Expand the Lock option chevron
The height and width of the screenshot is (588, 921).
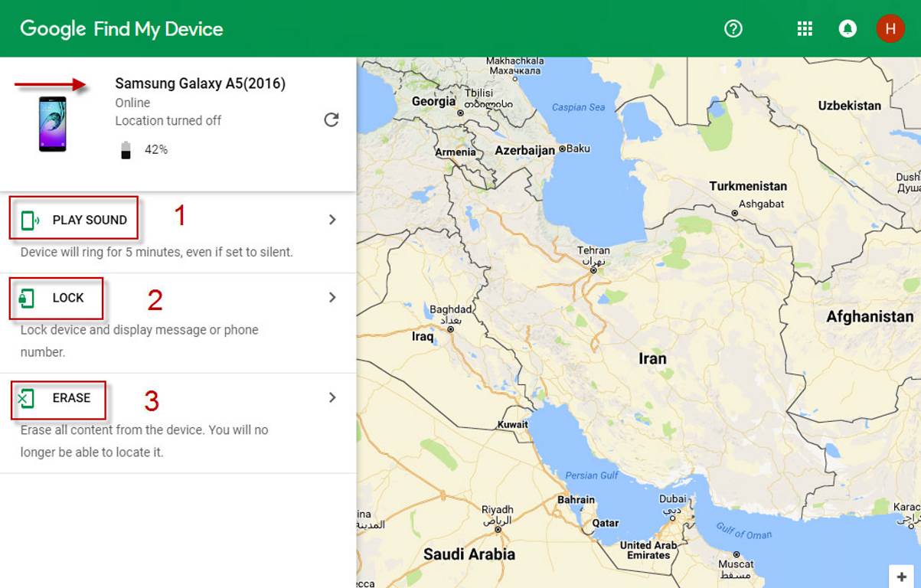coord(332,297)
